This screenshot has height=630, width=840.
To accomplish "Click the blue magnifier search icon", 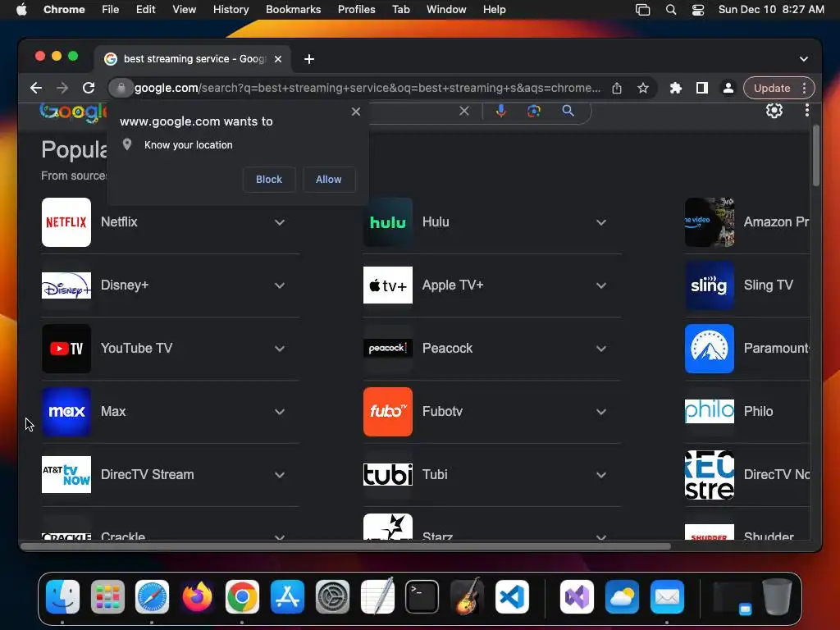I will tap(568, 111).
